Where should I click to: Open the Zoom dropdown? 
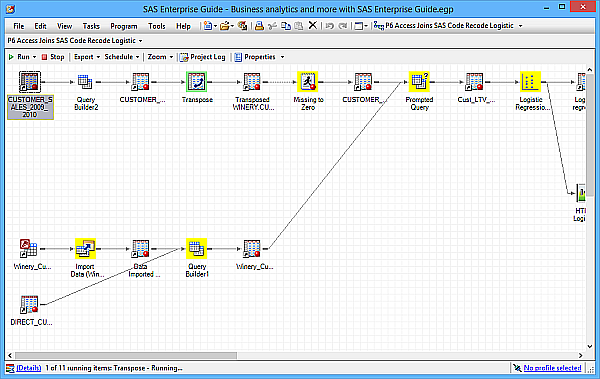(160, 57)
